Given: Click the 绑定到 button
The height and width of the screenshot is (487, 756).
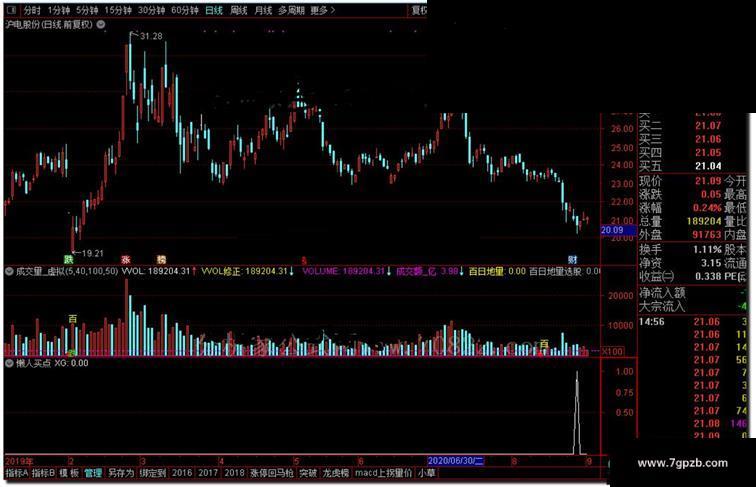Looking at the screenshot, I should click(153, 473).
